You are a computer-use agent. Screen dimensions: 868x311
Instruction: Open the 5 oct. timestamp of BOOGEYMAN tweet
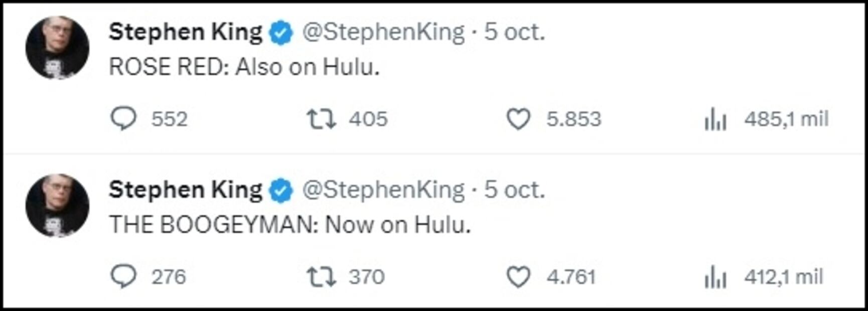click(514, 191)
